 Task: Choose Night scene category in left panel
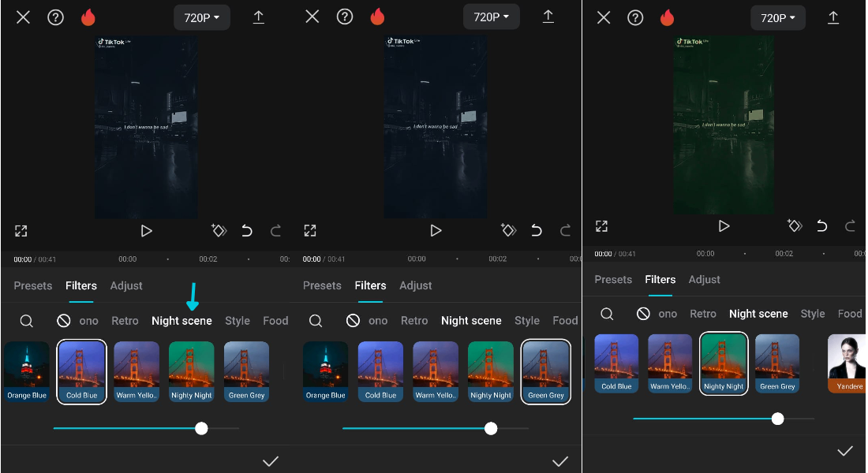click(x=181, y=321)
